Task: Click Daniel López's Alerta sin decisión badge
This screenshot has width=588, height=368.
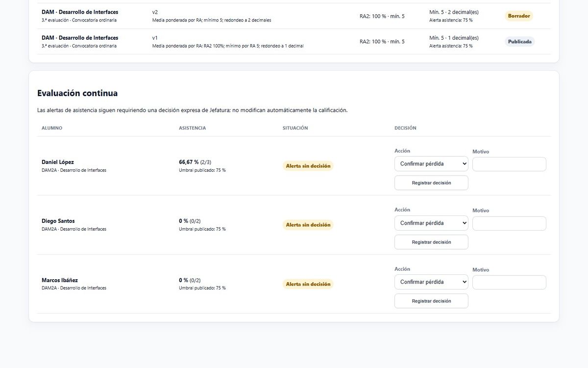Action: [x=308, y=166]
